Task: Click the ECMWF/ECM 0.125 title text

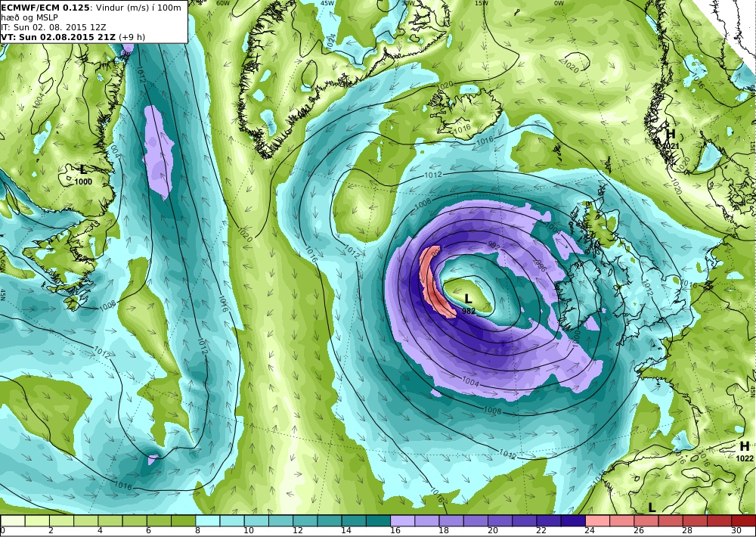Action: 45,8
